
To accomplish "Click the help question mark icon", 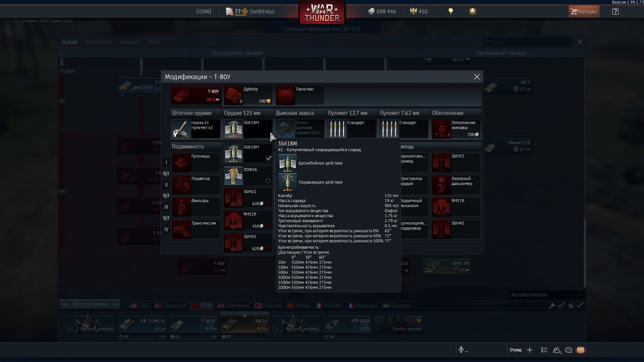I will [x=615, y=11].
